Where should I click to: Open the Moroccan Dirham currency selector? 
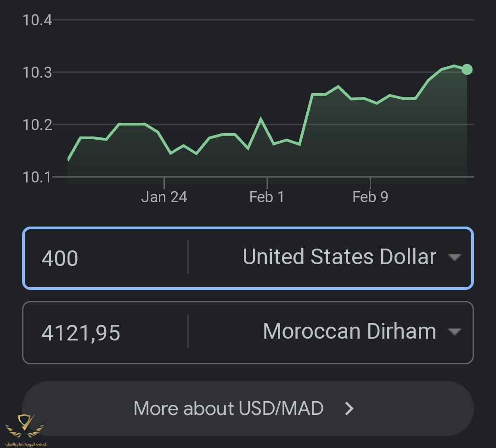[349, 332]
